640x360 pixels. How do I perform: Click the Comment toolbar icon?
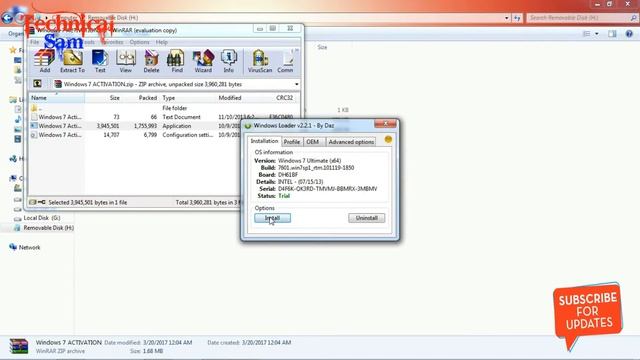(x=285, y=61)
